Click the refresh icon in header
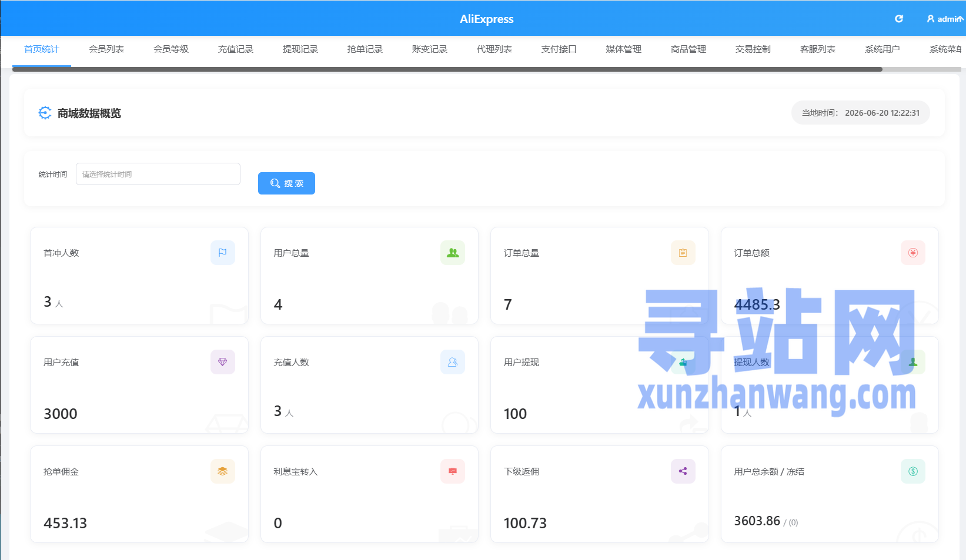 (x=898, y=19)
